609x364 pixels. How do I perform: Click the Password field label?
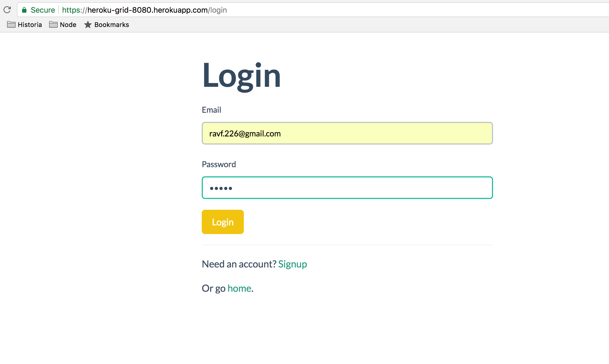219,164
